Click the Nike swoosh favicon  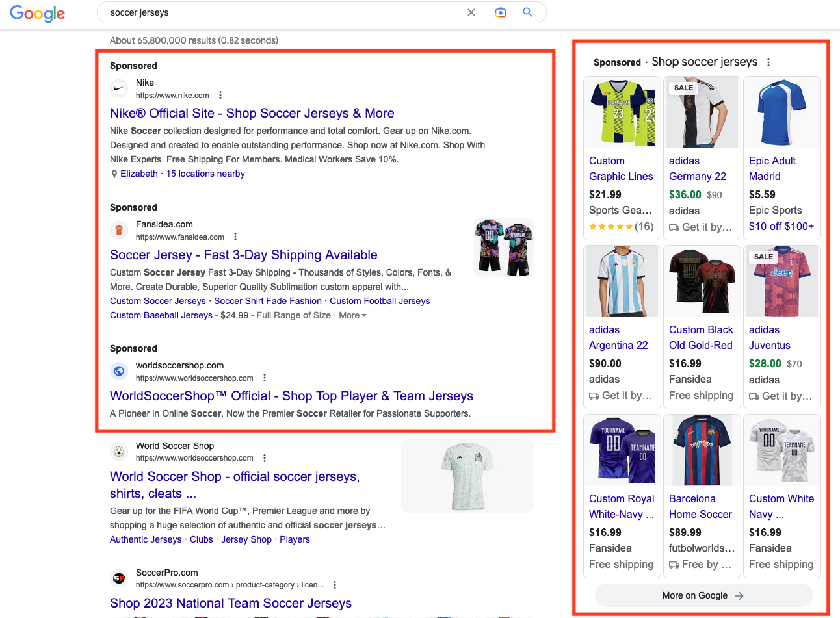point(118,88)
